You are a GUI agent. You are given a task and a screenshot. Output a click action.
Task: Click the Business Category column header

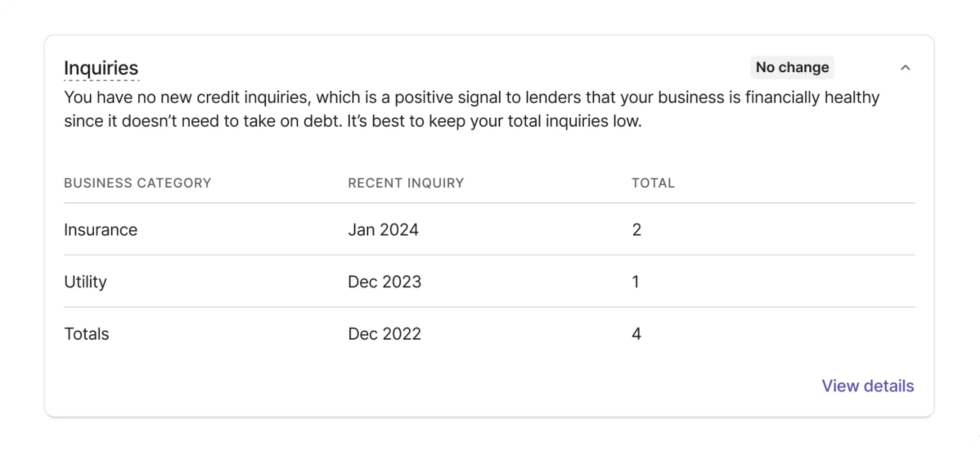(137, 183)
